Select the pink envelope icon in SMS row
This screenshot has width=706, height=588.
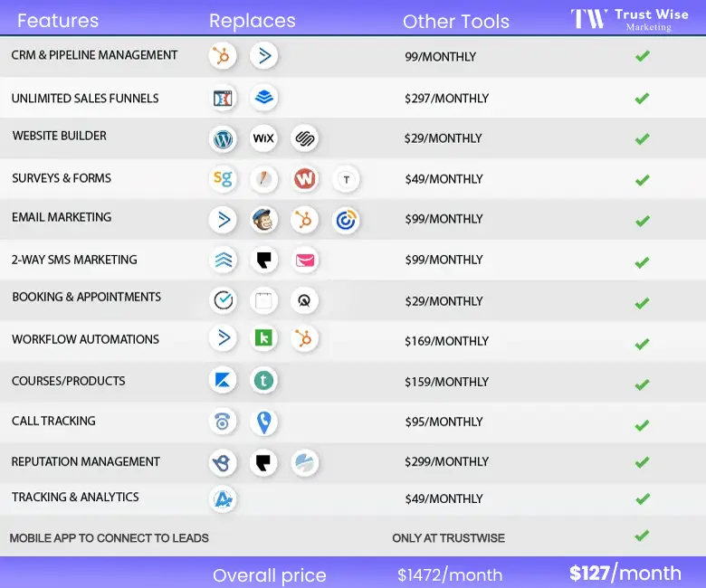[305, 260]
